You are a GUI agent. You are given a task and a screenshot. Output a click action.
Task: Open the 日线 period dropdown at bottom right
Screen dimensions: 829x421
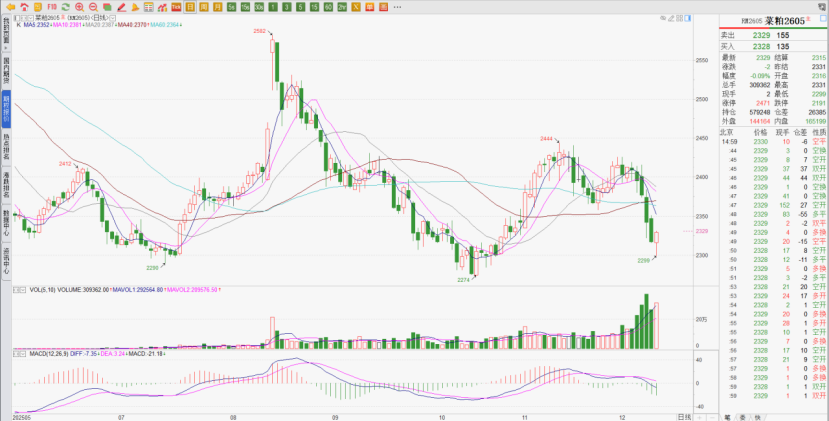coord(684,414)
